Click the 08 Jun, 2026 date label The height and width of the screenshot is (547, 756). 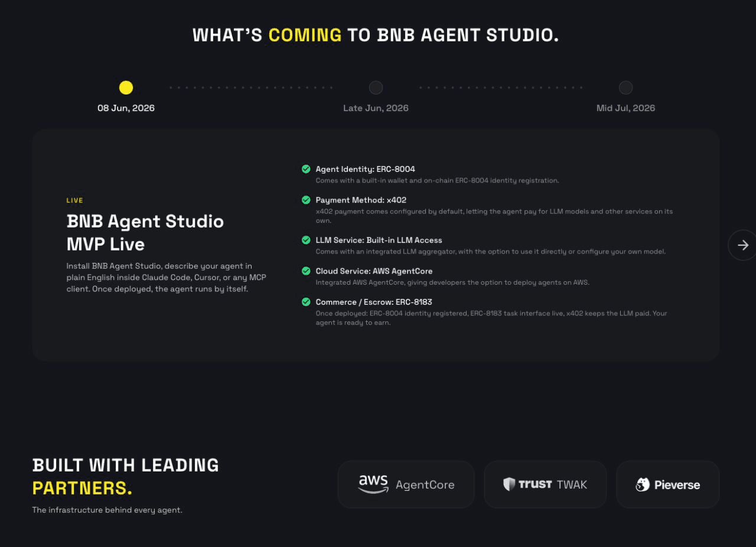(126, 108)
